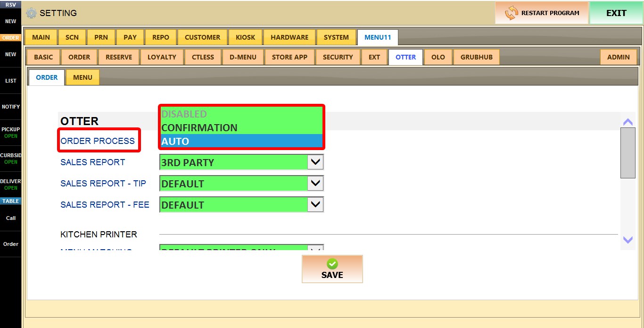
Task: Open the STORE APP sub-tab
Action: coord(289,57)
